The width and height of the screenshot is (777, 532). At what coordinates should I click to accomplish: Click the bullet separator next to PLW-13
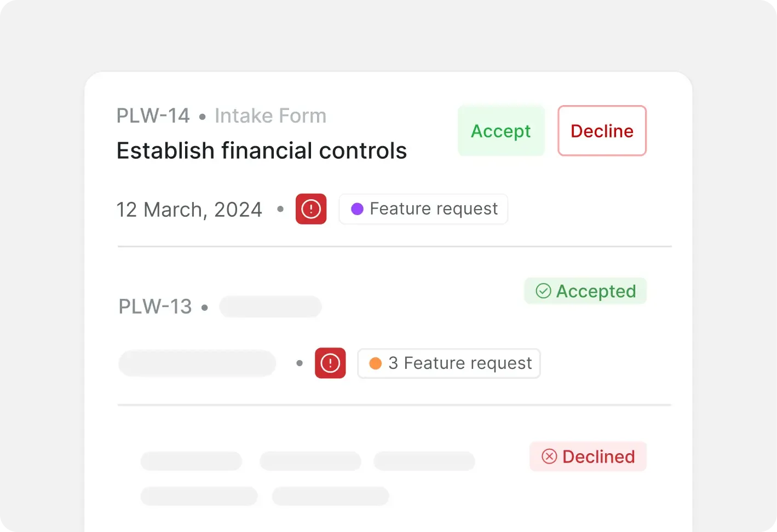click(x=205, y=308)
